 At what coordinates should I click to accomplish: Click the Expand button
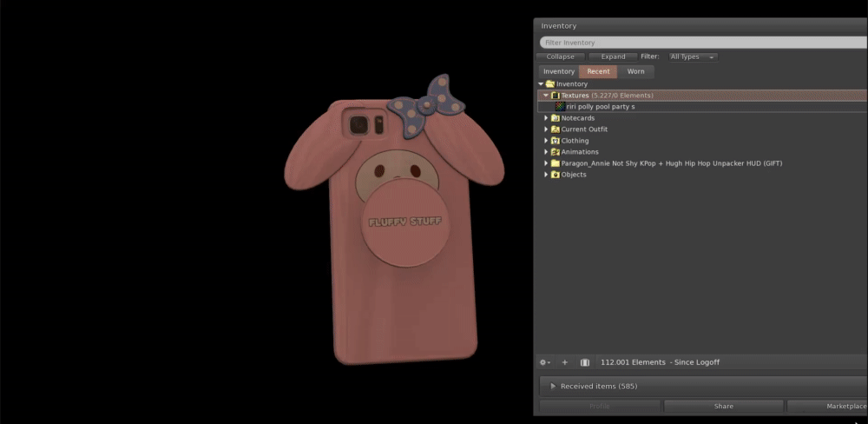613,56
